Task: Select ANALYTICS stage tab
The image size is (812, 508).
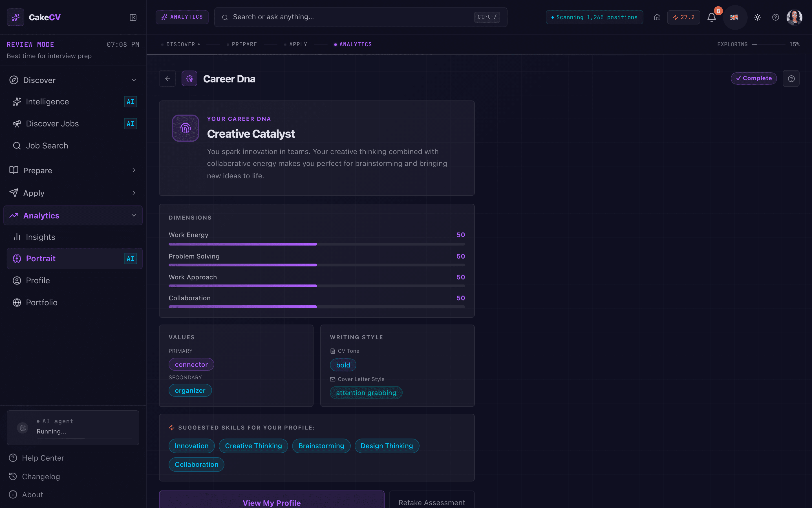Action: [353, 44]
